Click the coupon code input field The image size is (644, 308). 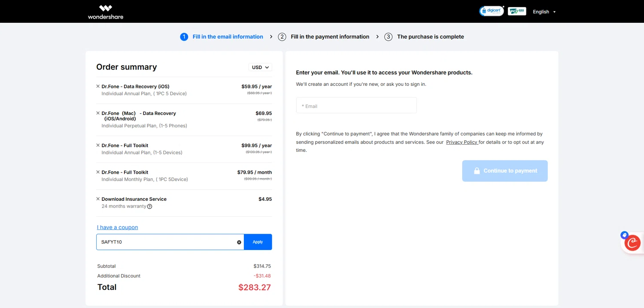point(170,242)
